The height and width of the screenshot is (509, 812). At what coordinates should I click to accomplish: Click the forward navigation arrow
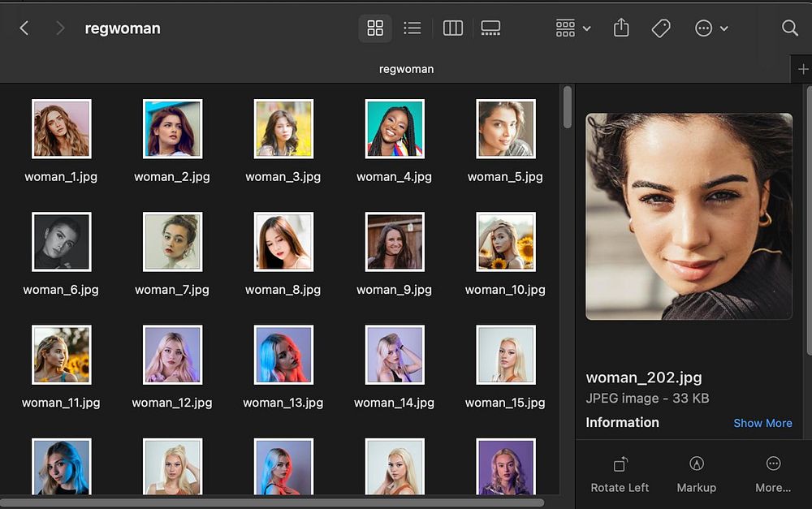[59, 28]
